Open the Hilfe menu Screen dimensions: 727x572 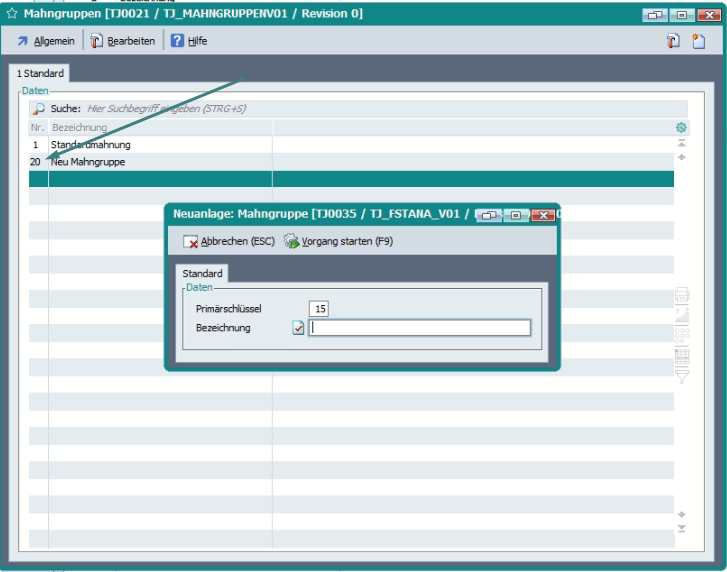point(188,41)
